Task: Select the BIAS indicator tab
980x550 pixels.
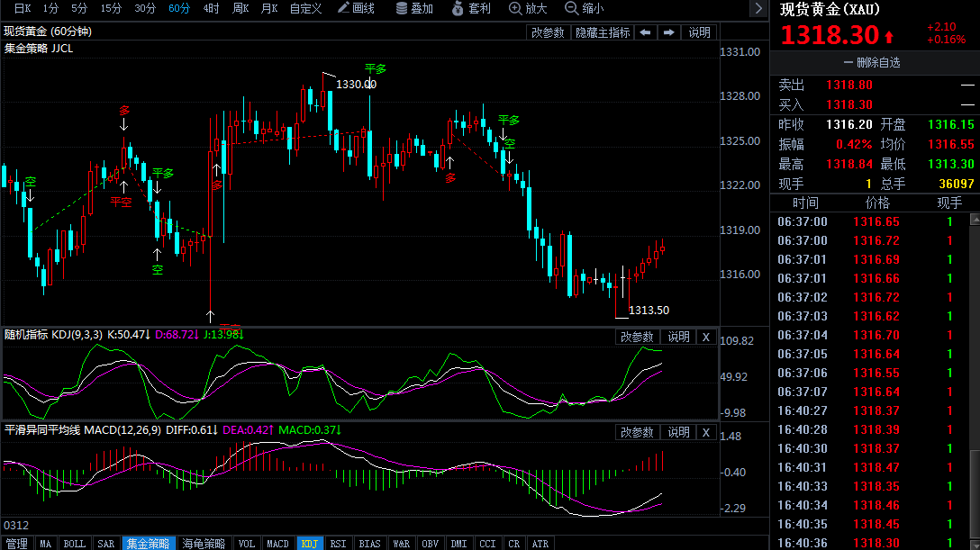Action: coord(369,544)
